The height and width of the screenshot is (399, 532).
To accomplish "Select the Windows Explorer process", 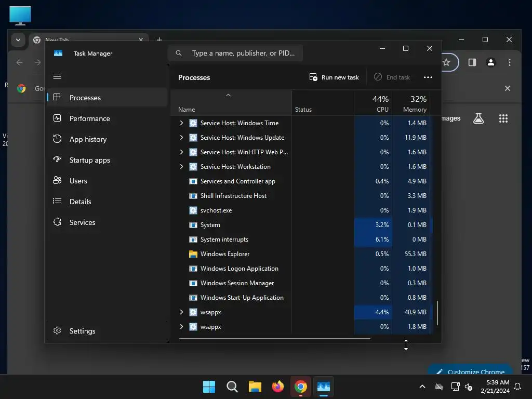I will [302, 254].
